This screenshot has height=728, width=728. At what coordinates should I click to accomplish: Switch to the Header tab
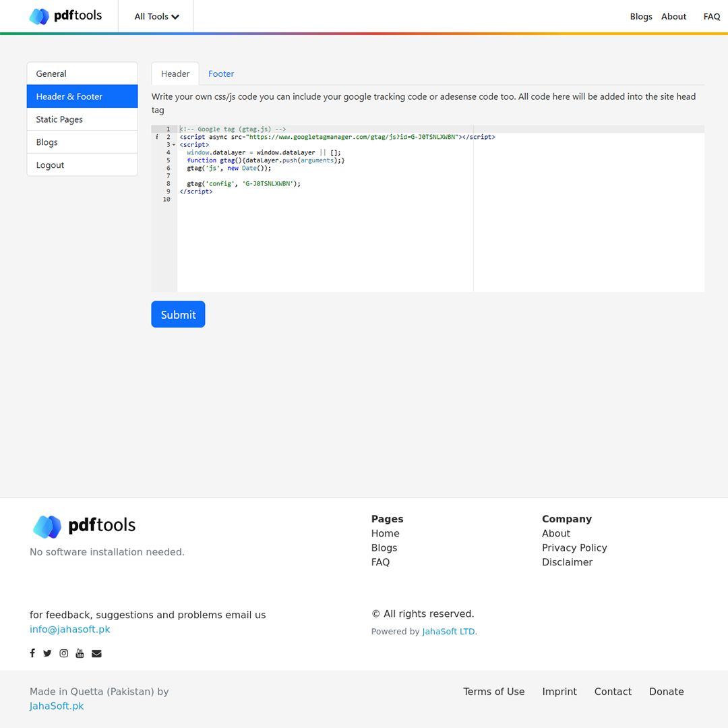tap(175, 73)
